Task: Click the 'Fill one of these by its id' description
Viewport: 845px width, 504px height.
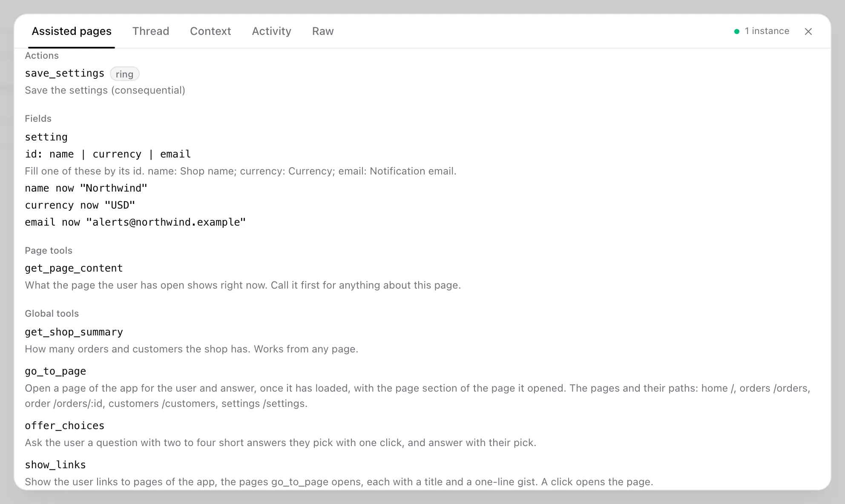Action: coord(241,171)
